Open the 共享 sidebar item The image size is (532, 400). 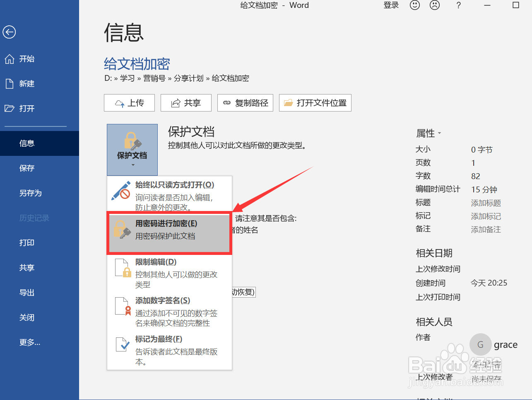tap(39, 268)
